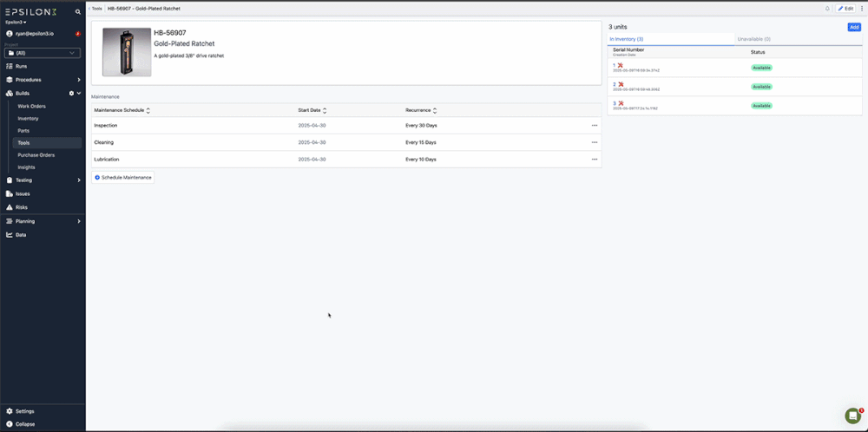Expand the Planning chevron
The width and height of the screenshot is (868, 432).
79,221
